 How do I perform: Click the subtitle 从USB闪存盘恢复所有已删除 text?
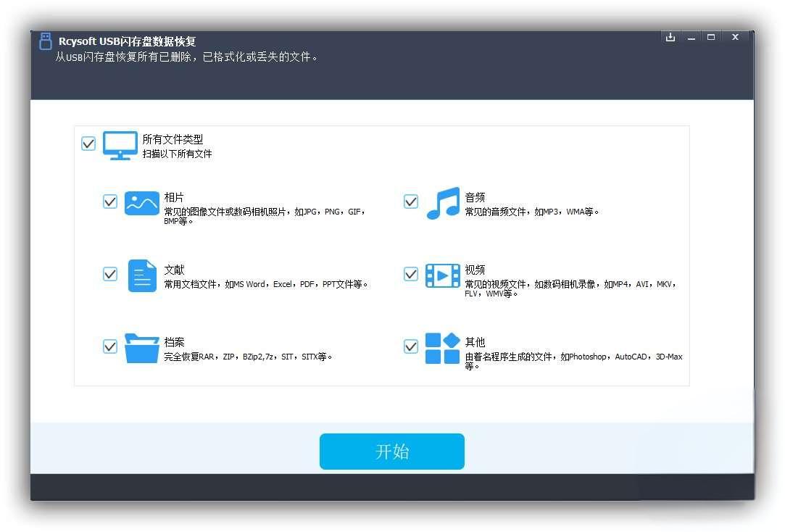(x=186, y=57)
